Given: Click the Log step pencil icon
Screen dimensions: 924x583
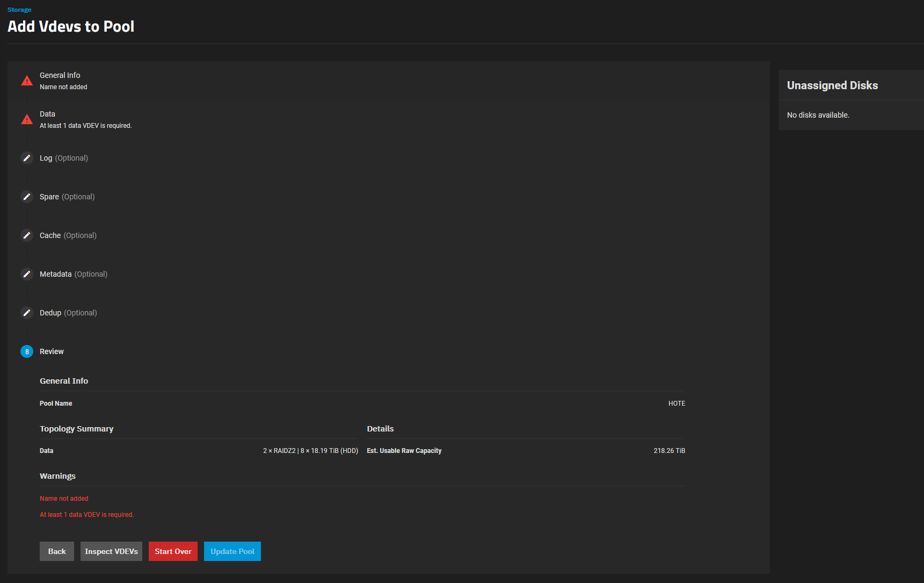Looking at the screenshot, I should 27,158.
